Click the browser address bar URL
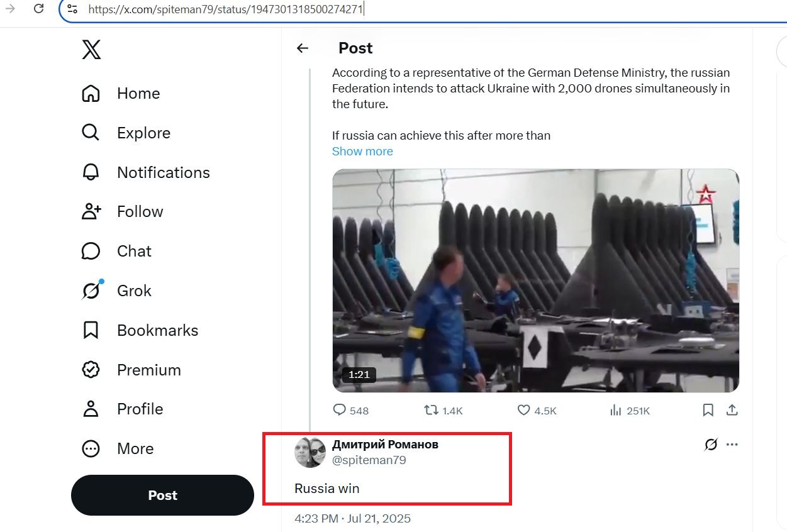Viewport: 787px width, 532px height. pyautogui.click(x=225, y=9)
